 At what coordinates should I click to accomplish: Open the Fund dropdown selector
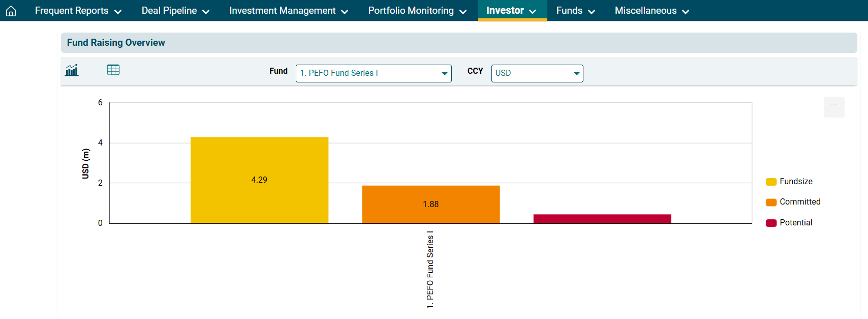373,73
